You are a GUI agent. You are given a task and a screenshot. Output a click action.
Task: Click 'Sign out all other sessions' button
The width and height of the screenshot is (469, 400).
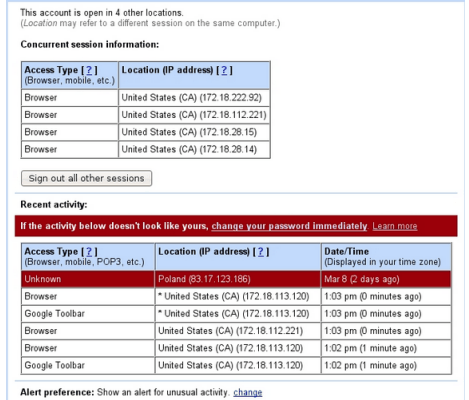(x=86, y=178)
